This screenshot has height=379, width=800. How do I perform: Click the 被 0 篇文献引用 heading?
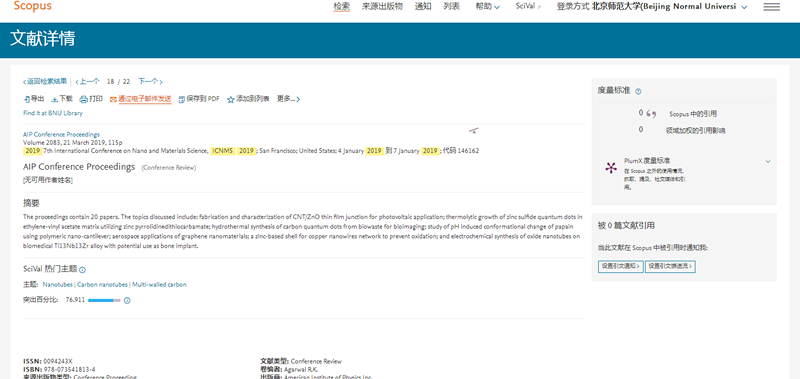click(x=626, y=225)
